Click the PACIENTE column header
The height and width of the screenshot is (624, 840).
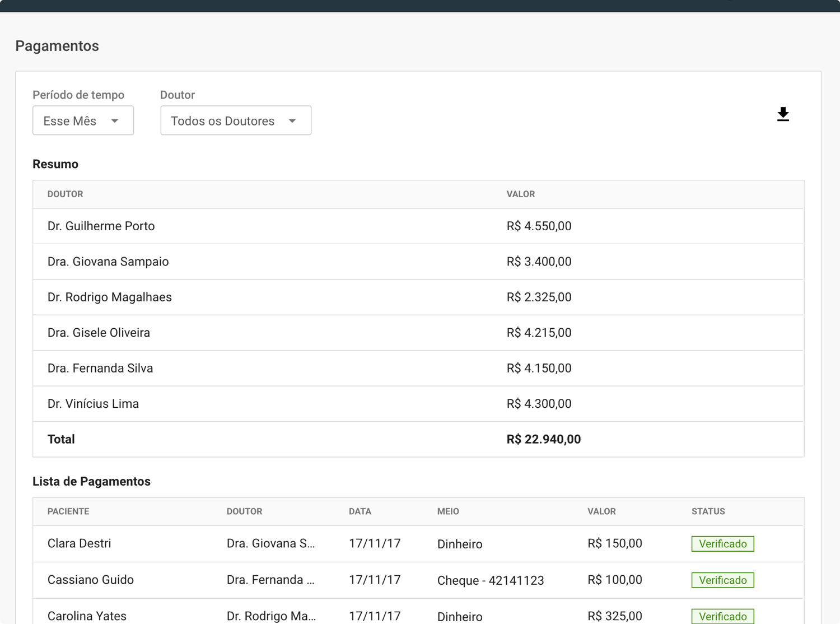coord(68,511)
